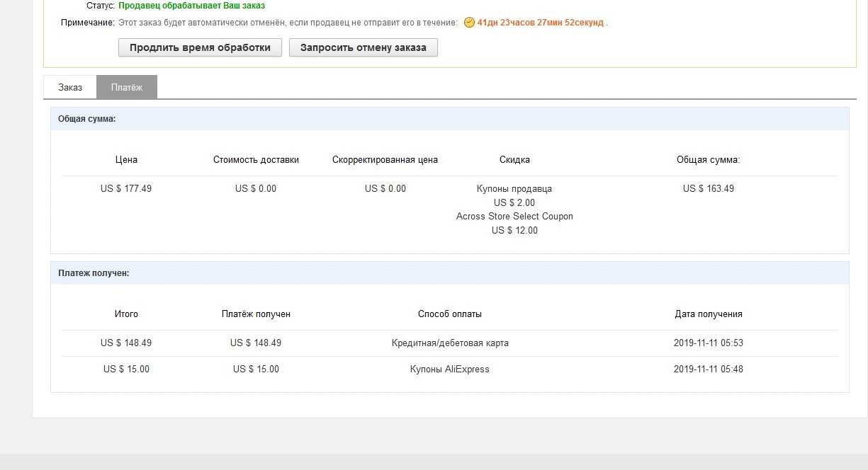The height and width of the screenshot is (470, 868).
Task: Click the countdown '41дн 23часов 27мин 52секунд'
Action: click(541, 23)
